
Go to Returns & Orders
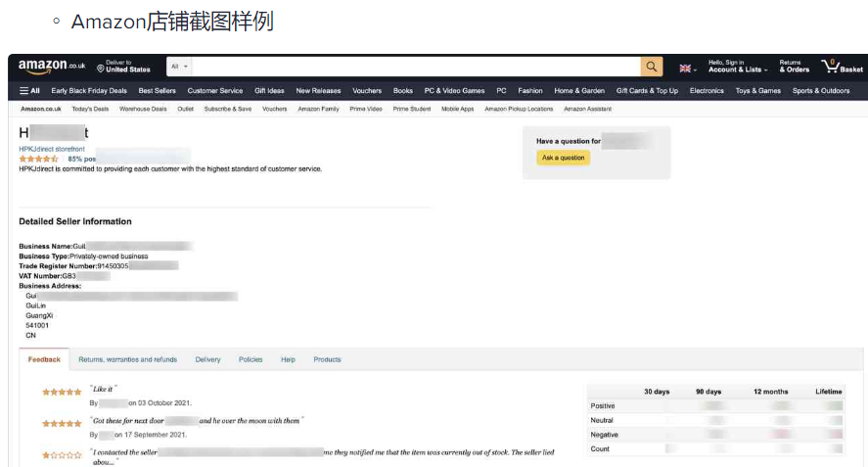point(794,67)
